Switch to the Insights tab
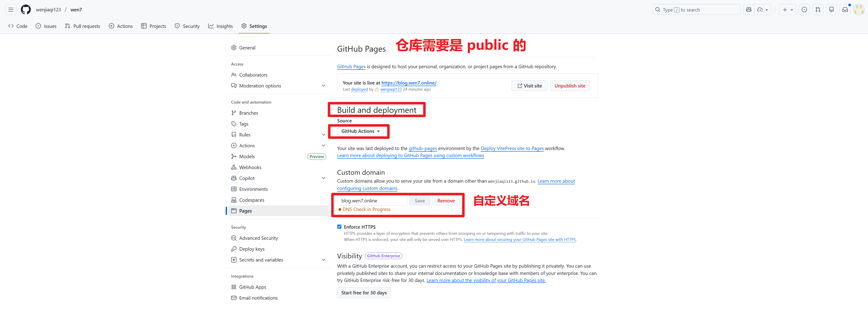The height and width of the screenshot is (313, 868). 220,26
